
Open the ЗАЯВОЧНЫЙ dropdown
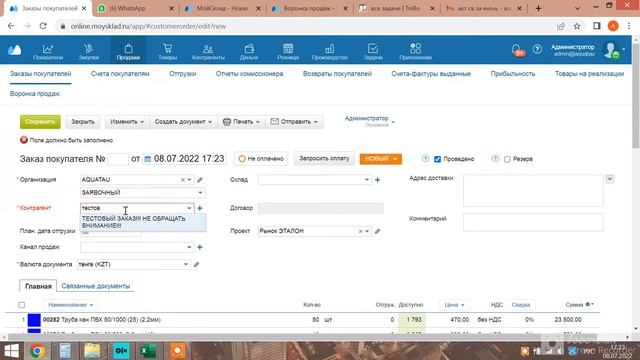tap(200, 193)
